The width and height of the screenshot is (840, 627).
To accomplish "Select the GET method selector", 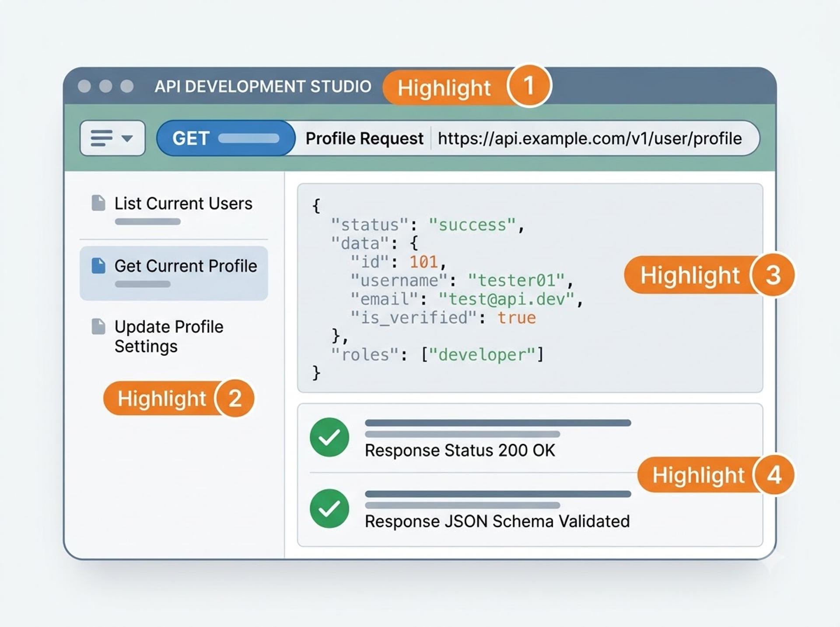I will point(226,138).
